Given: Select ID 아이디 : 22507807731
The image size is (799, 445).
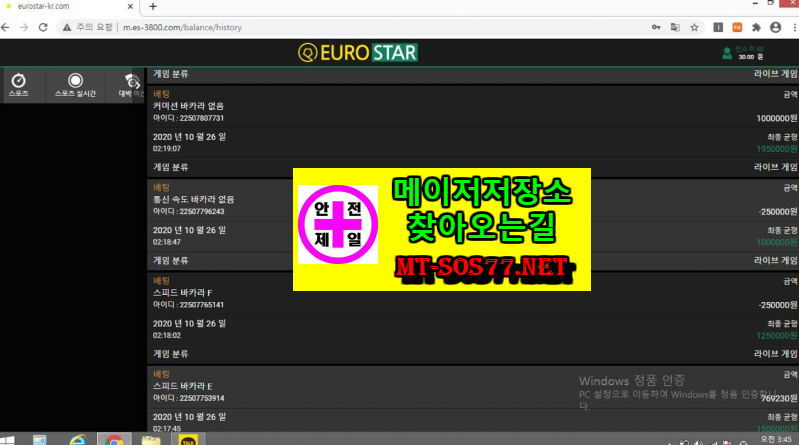Looking at the screenshot, I should pyautogui.click(x=188, y=118).
